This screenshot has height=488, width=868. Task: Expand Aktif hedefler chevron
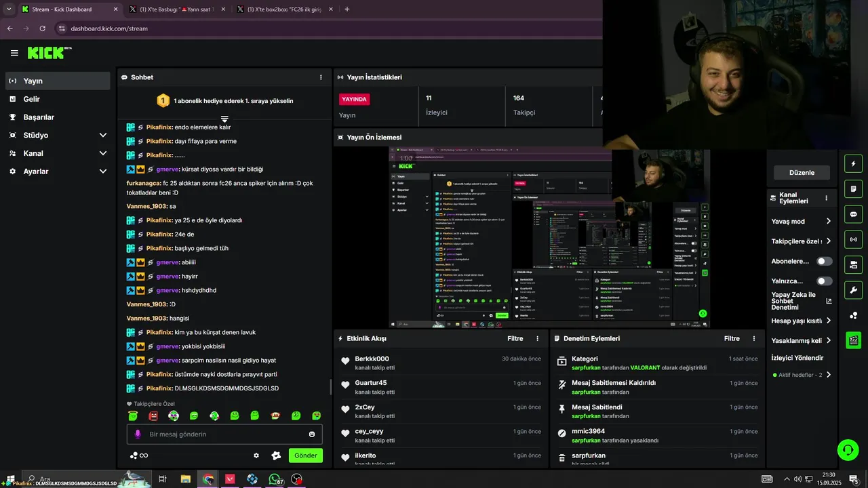pyautogui.click(x=829, y=375)
